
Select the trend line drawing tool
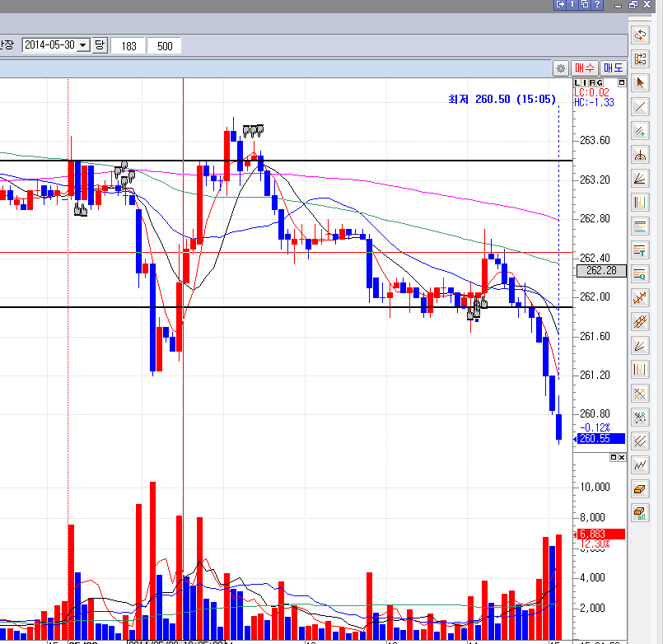pos(640,107)
